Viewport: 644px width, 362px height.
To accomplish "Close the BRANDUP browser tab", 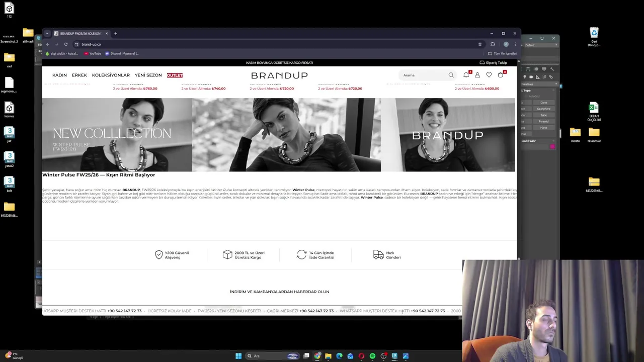I will click(106, 34).
